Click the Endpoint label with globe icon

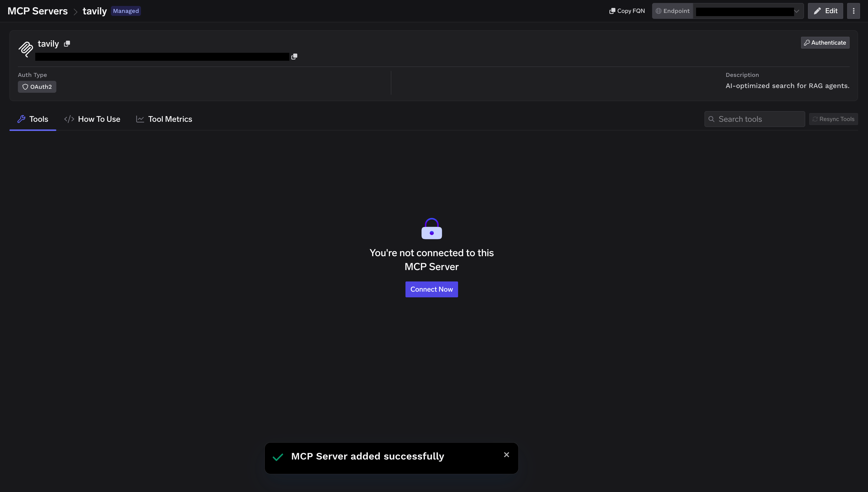[x=672, y=11]
